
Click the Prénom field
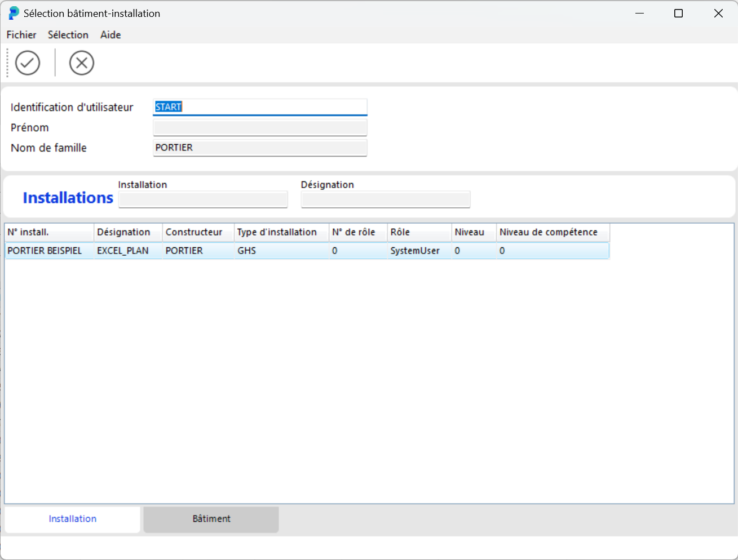[x=260, y=127]
